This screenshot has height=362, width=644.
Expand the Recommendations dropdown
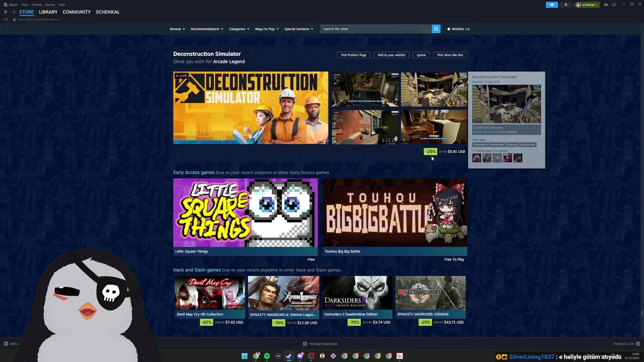pyautogui.click(x=207, y=29)
